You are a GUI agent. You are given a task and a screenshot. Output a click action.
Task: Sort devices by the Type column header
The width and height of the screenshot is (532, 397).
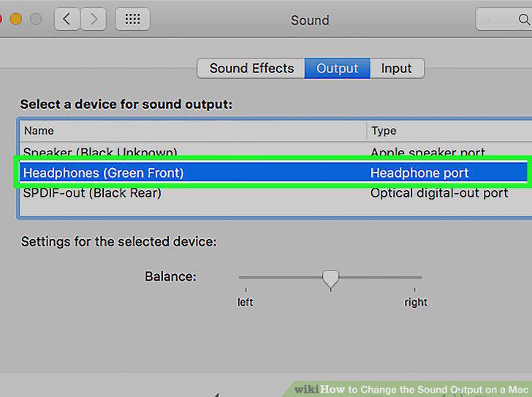click(449, 131)
